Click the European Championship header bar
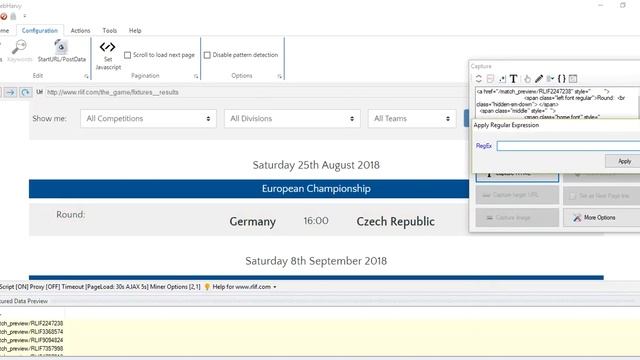The image size is (640, 360). (x=249, y=189)
